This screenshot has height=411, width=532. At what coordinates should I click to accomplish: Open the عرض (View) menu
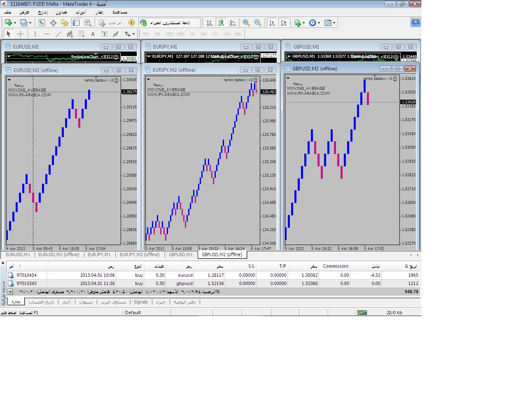[24, 12]
